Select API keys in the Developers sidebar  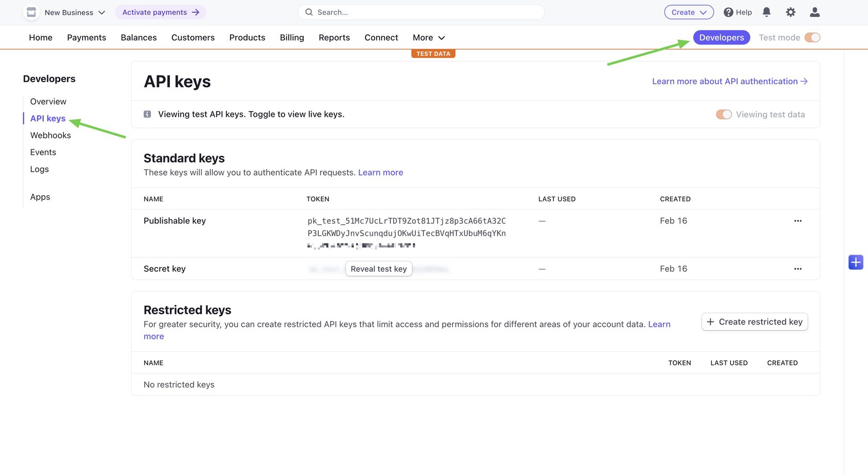click(48, 118)
